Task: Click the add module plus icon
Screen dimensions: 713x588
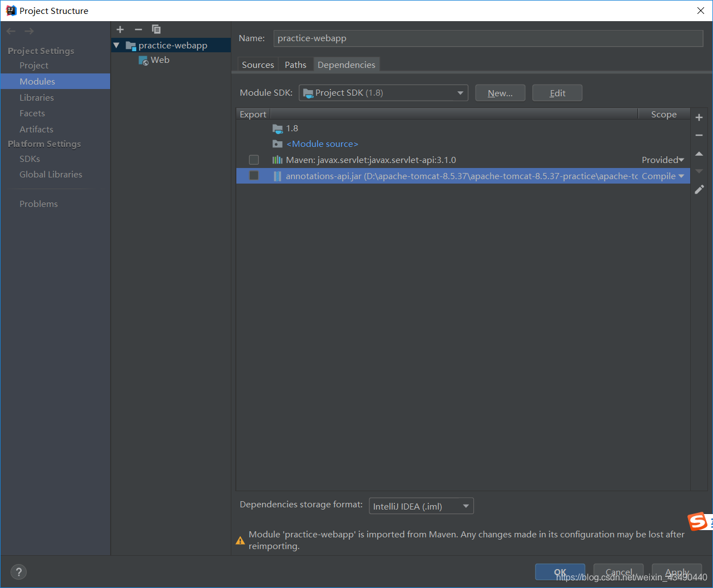Action: (x=120, y=29)
